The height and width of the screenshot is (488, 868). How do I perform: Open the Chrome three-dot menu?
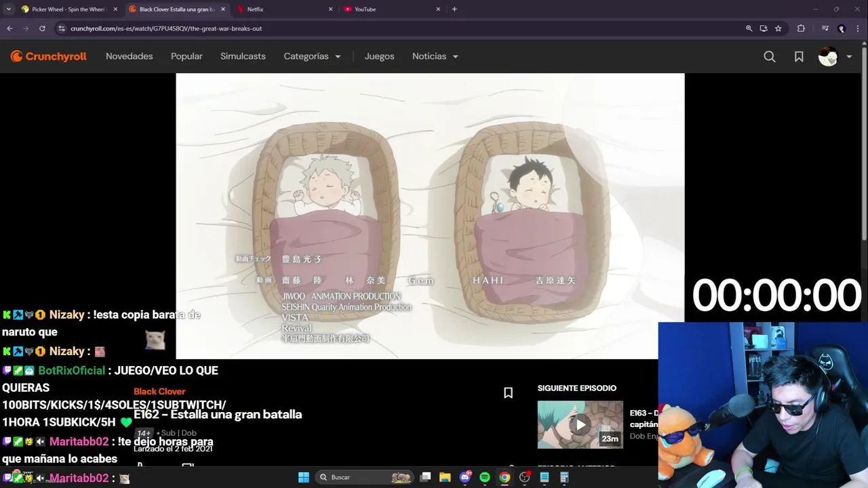tap(858, 28)
